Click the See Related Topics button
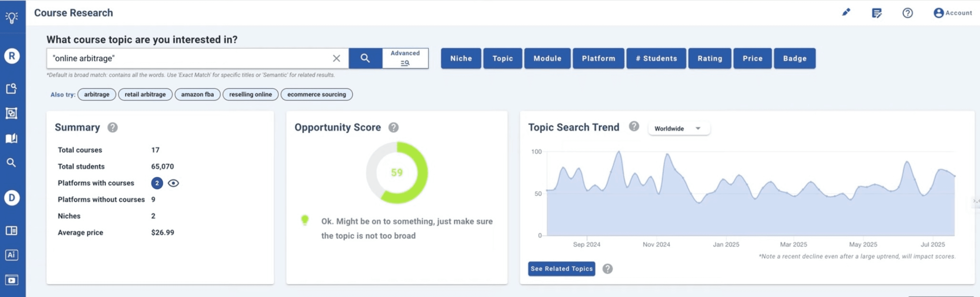 coord(562,268)
